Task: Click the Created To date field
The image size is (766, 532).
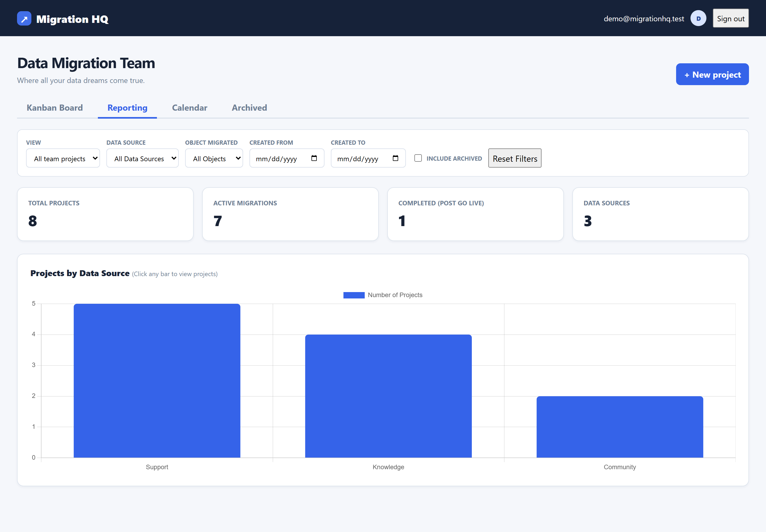Action: click(x=368, y=158)
